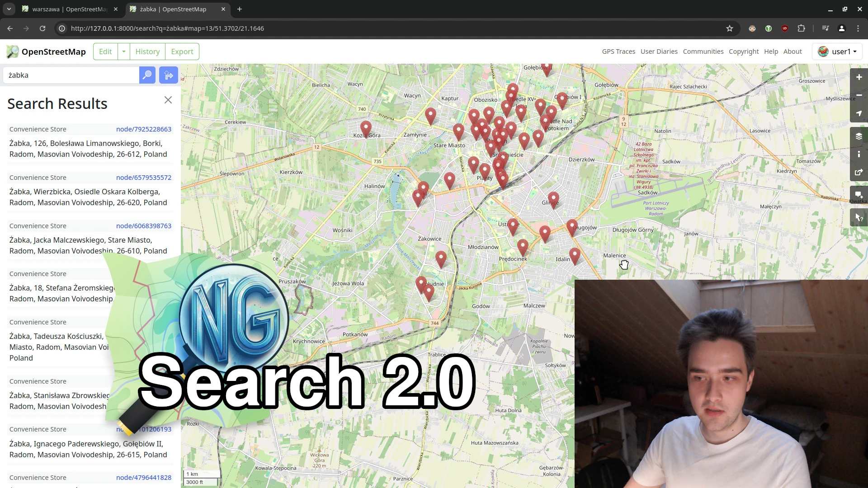
Task: Click the map marker at Prędocinek
Action: pos(523,247)
